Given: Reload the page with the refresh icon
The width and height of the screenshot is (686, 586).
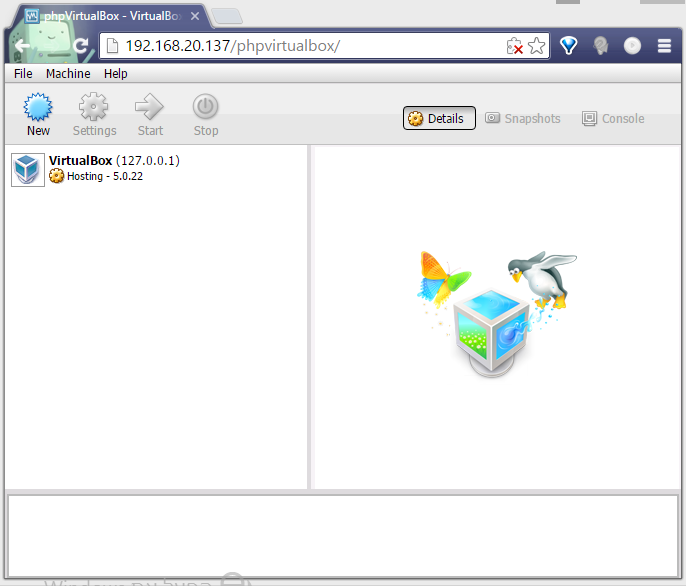Looking at the screenshot, I should [81, 46].
